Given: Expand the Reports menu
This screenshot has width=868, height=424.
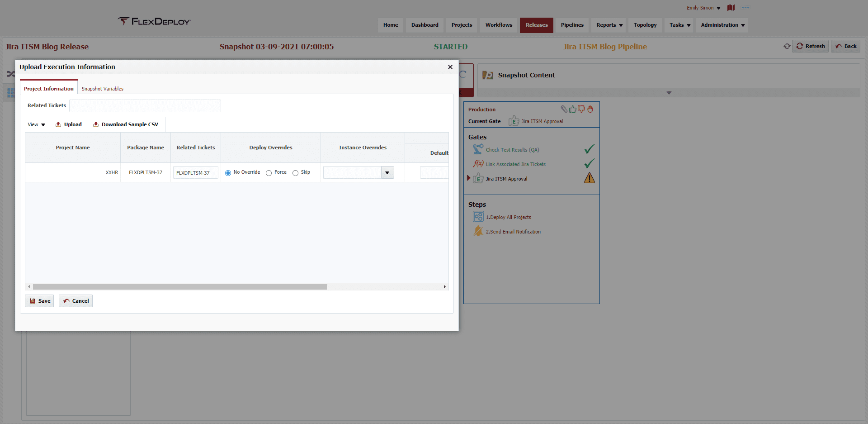Looking at the screenshot, I should (609, 25).
